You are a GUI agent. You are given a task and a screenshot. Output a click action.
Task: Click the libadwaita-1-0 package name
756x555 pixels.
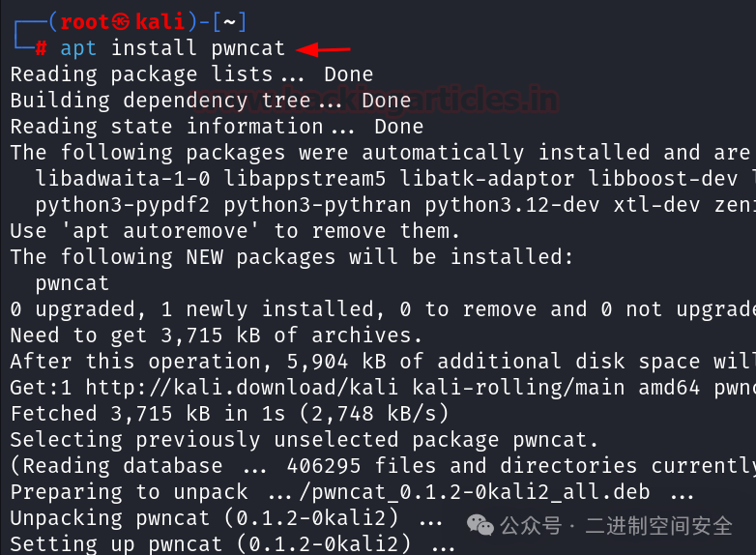[123, 179]
